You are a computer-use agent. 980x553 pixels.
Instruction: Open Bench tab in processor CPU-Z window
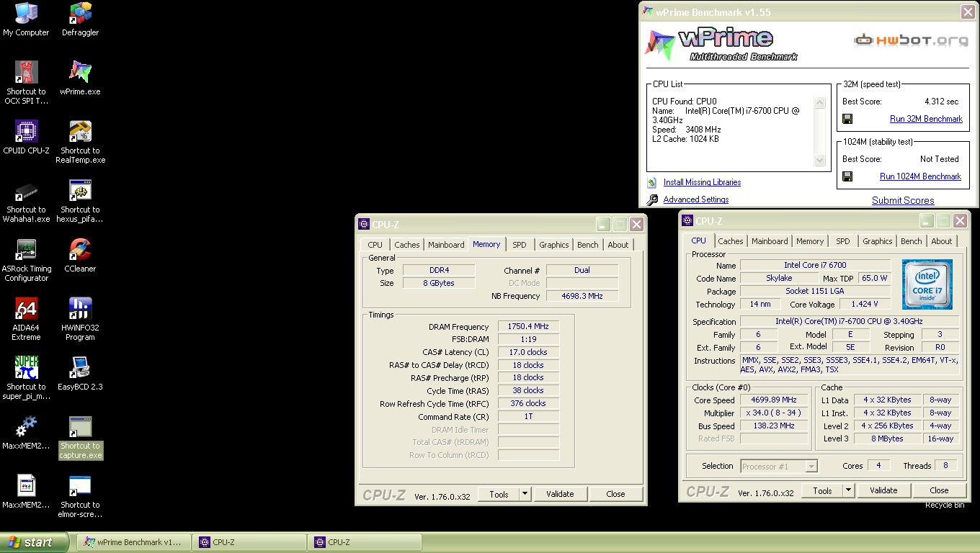pyautogui.click(x=911, y=241)
